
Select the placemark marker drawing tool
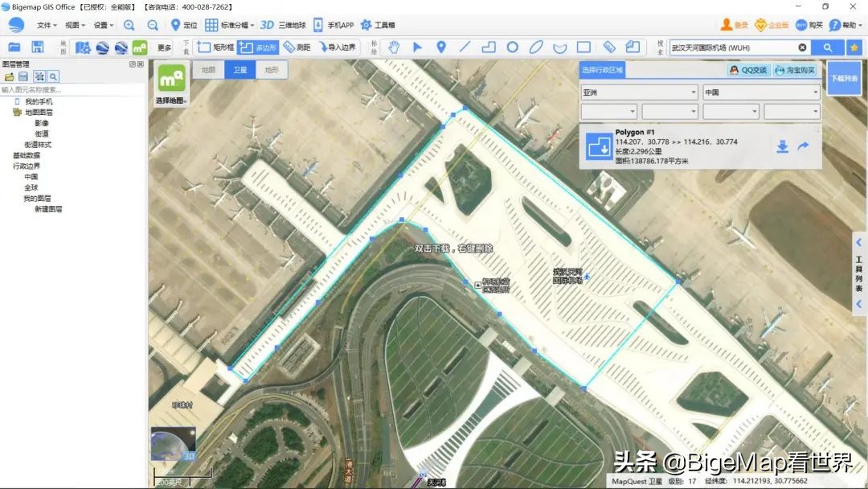pyautogui.click(x=440, y=47)
